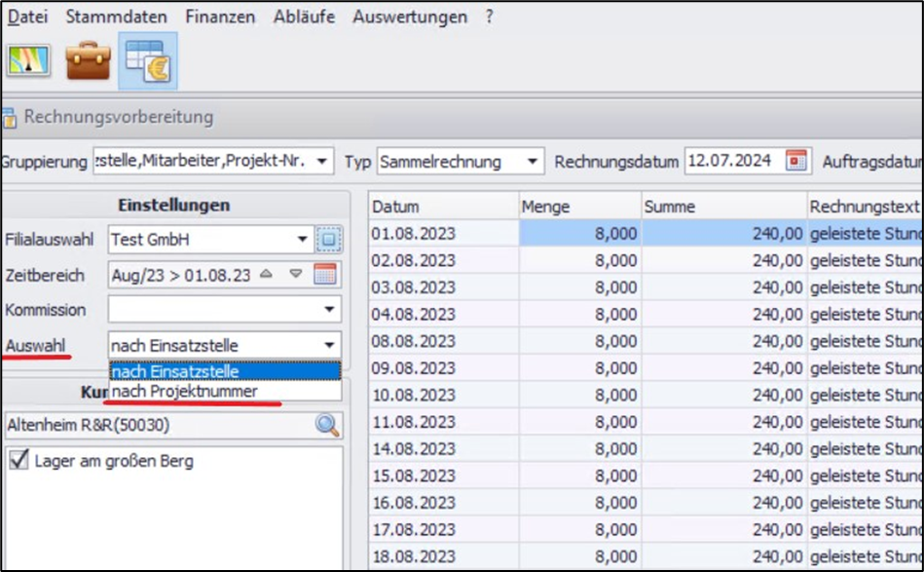
Task: Select the nach Projektnummer option
Action: (184, 391)
